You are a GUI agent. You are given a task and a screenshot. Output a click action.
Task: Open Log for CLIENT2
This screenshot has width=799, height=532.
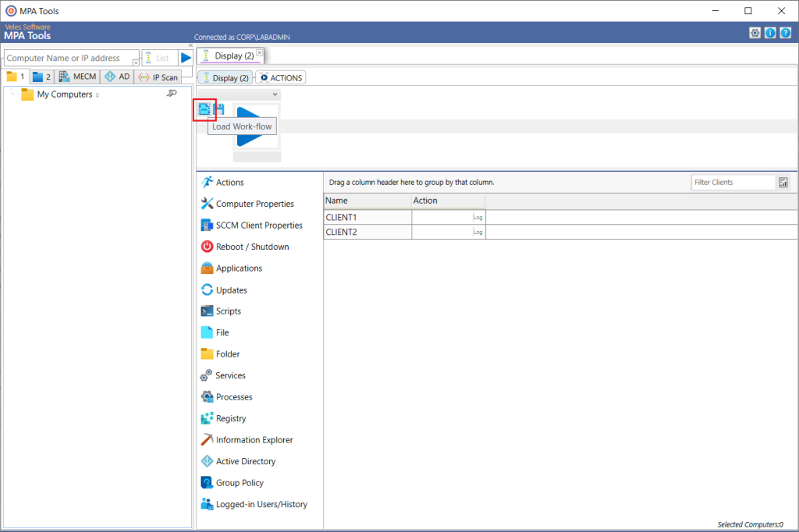pyautogui.click(x=478, y=232)
